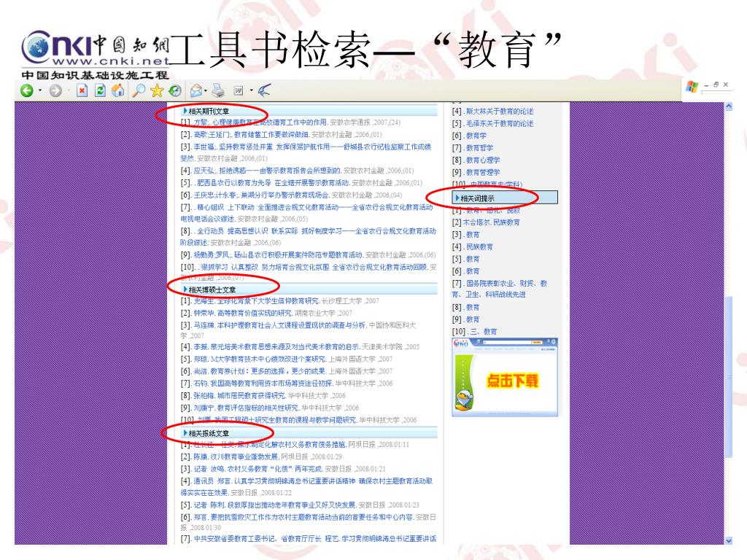
Task: Open article 拒绝诱惑——由警示教育报告会所想到的
Action: click(x=280, y=171)
